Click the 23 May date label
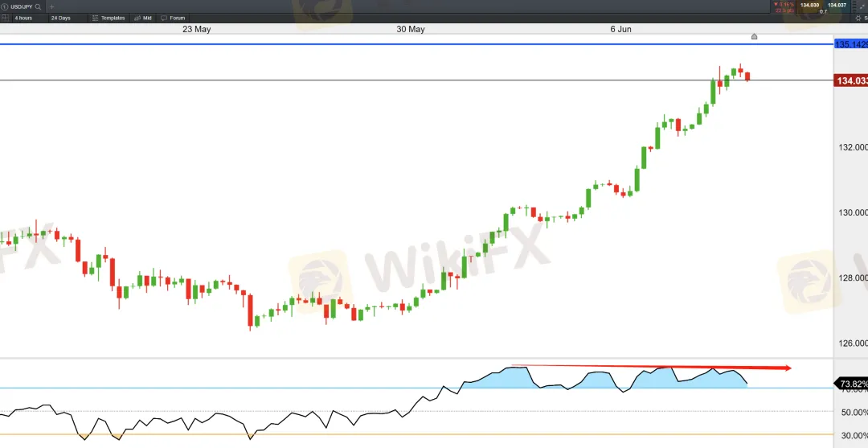The width and height of the screenshot is (868, 448). click(197, 29)
